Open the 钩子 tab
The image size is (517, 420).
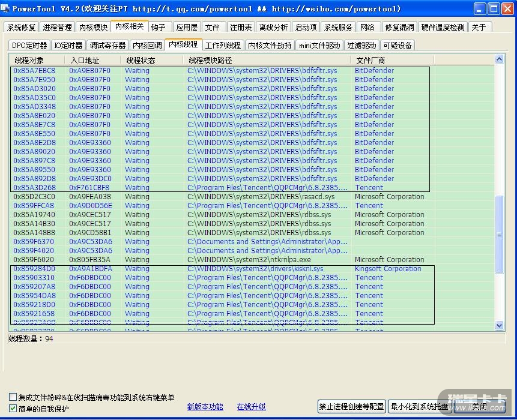tap(160, 28)
